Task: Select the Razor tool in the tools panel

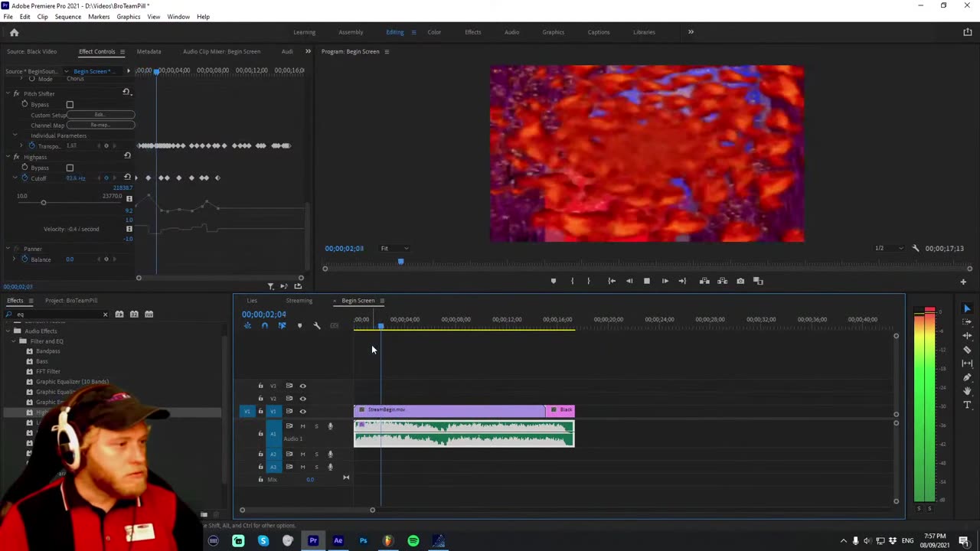Action: click(x=967, y=350)
